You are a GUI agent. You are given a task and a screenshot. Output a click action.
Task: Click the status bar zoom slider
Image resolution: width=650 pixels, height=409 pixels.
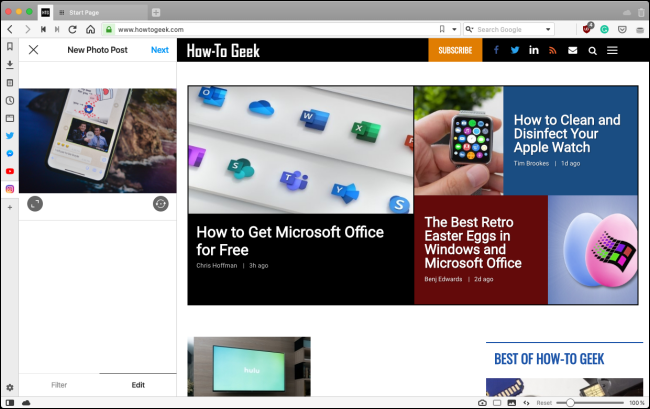coord(590,403)
